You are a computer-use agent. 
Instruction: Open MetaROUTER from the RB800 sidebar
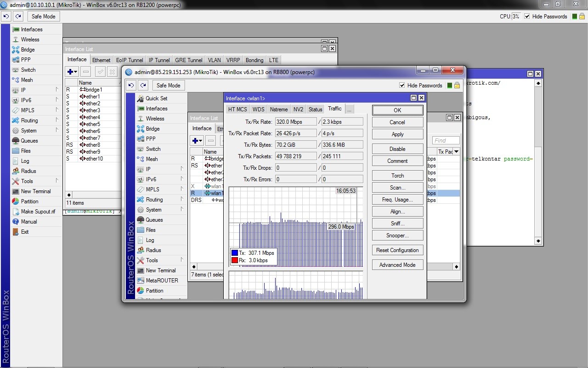pos(162,281)
